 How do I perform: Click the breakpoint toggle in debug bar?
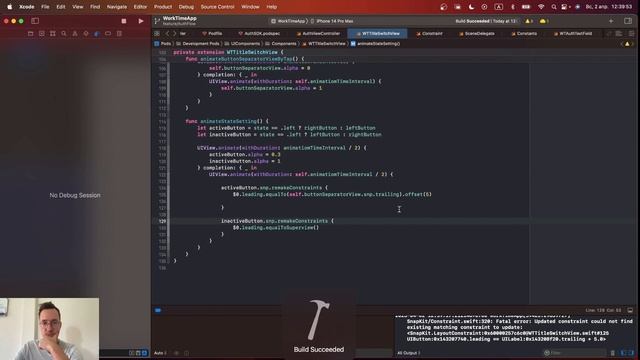158,310
